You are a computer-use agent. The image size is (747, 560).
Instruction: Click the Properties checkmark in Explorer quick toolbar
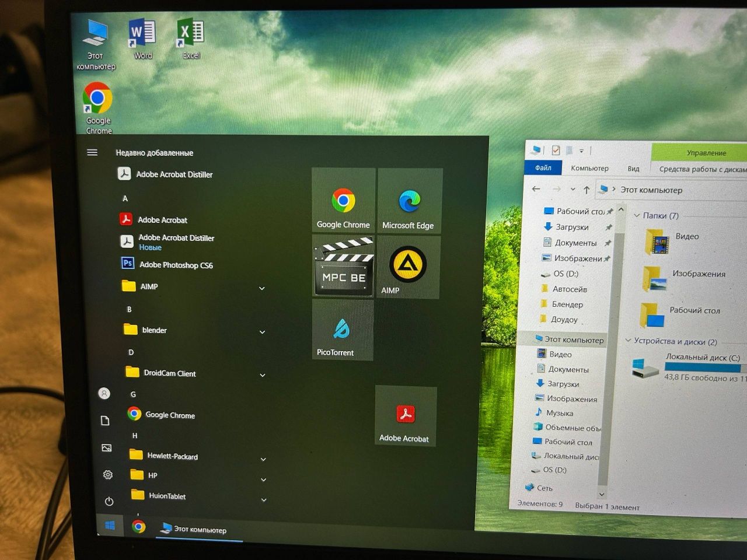click(556, 150)
